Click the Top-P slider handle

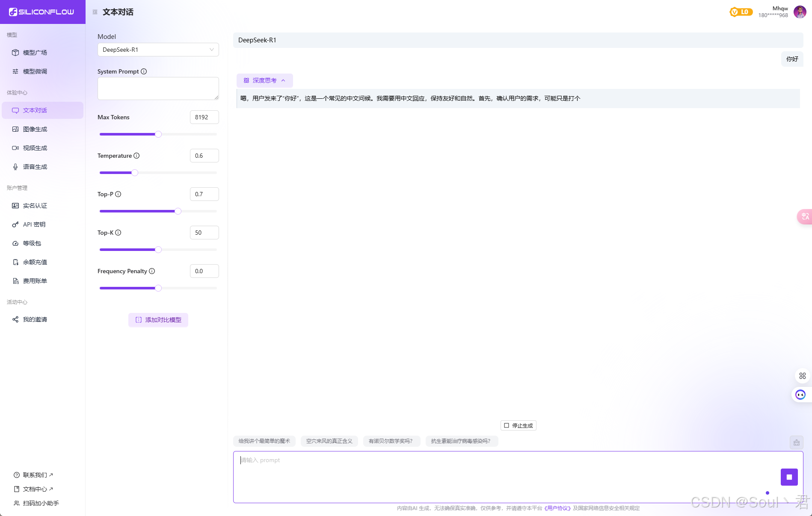tap(178, 211)
